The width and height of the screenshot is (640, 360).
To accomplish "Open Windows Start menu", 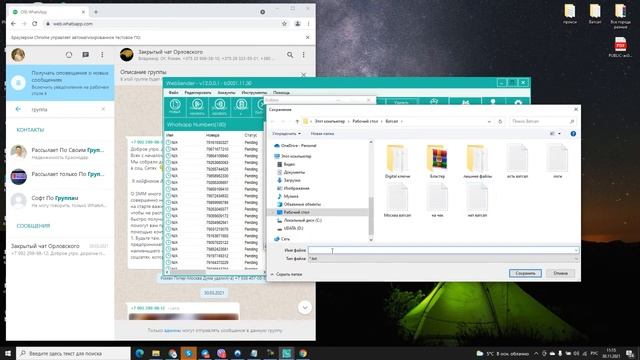I will (x=8, y=353).
